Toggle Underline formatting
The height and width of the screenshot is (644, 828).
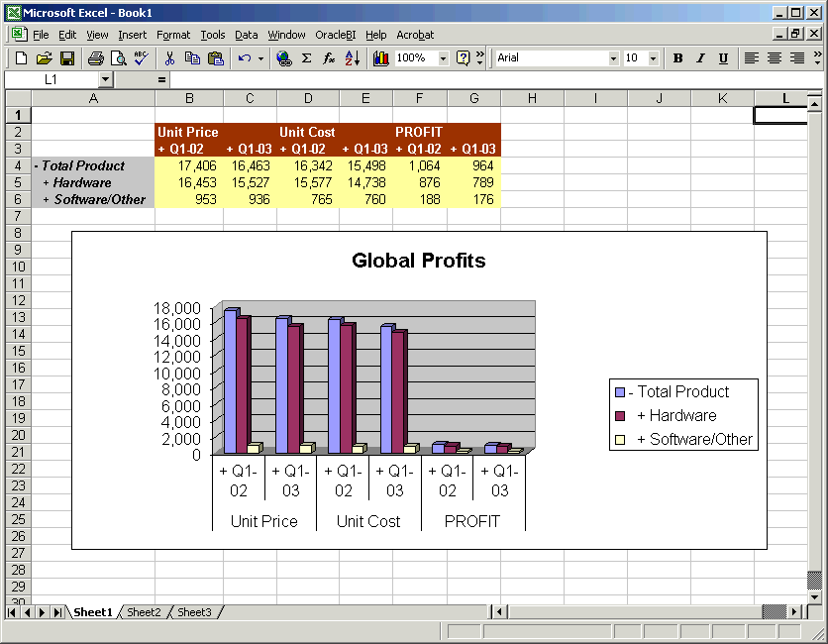pyautogui.click(x=723, y=58)
